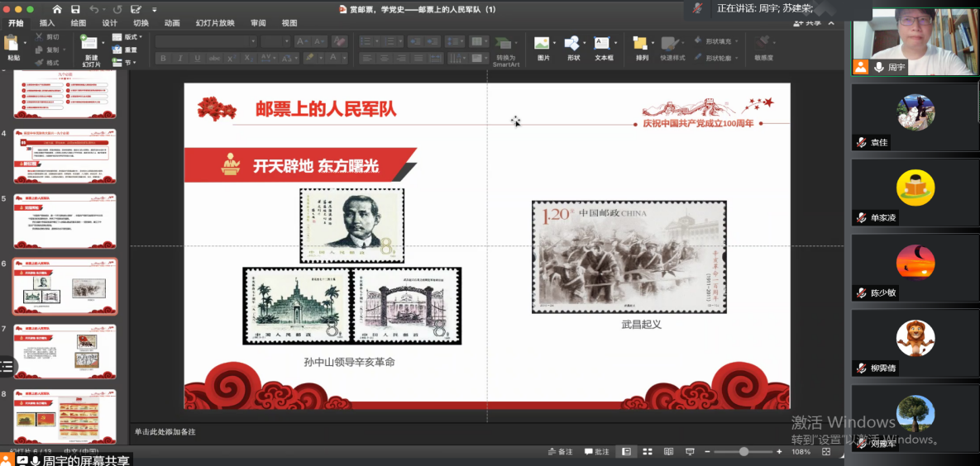980x466 pixels.
Task: Select slide 4 thumbnail
Action: (x=65, y=156)
